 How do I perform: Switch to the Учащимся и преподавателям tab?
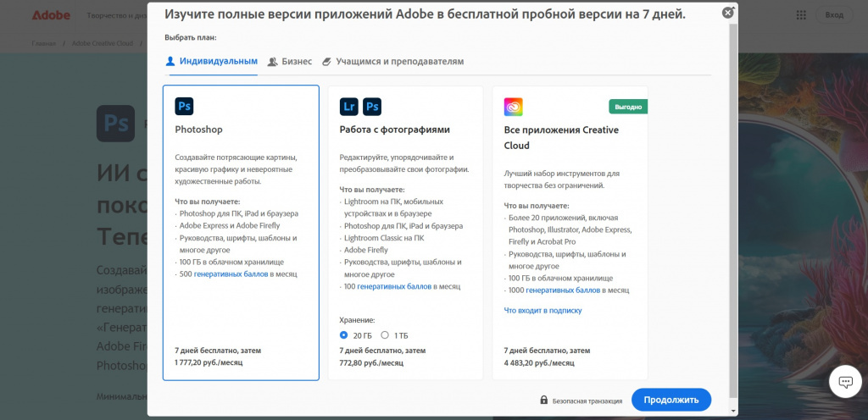click(393, 62)
